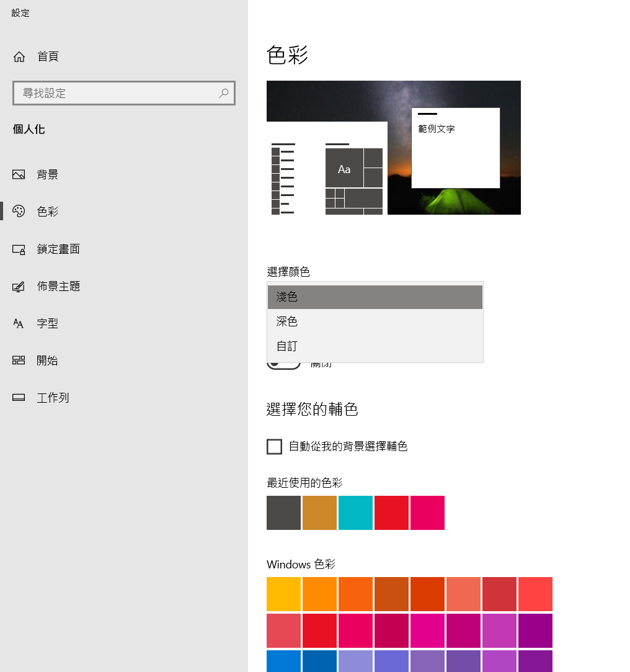Click the color preview thumbnail image
Viewport: 630px width, 672px height.
point(394,148)
